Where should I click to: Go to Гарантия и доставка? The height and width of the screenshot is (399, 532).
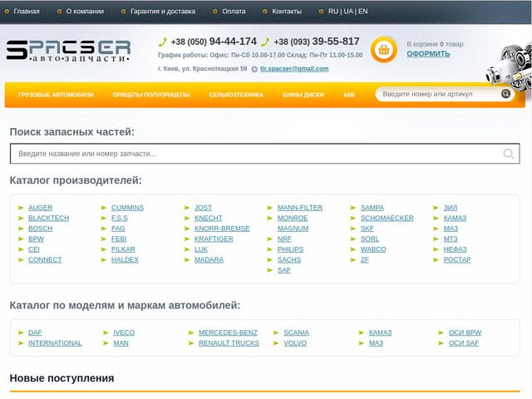tap(163, 11)
